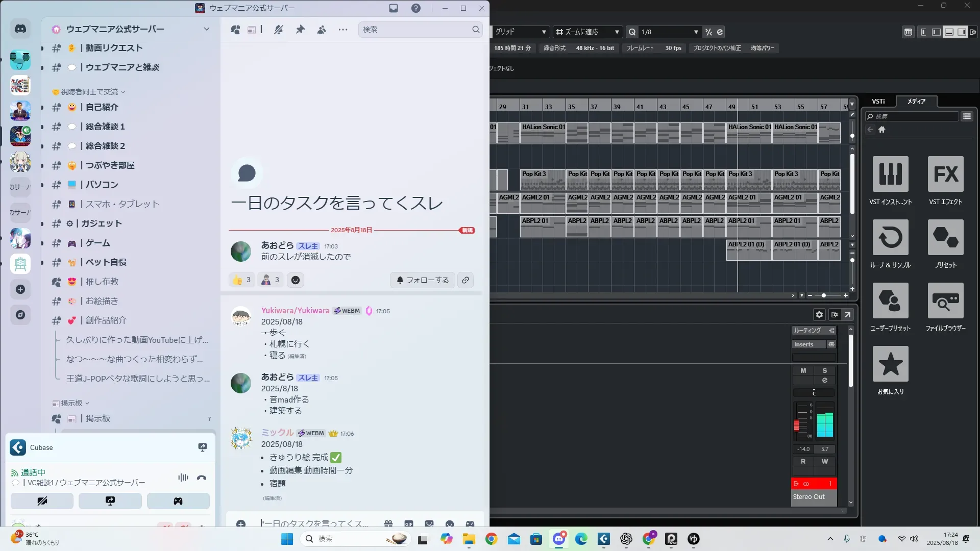Switch to the メディア tab
The height and width of the screenshot is (551, 980).
pyautogui.click(x=916, y=101)
